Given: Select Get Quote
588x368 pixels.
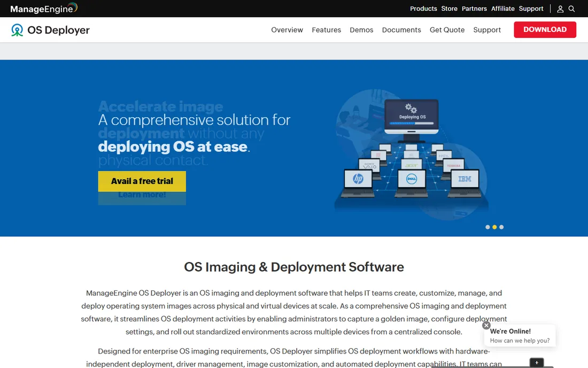Looking at the screenshot, I should tap(447, 29).
